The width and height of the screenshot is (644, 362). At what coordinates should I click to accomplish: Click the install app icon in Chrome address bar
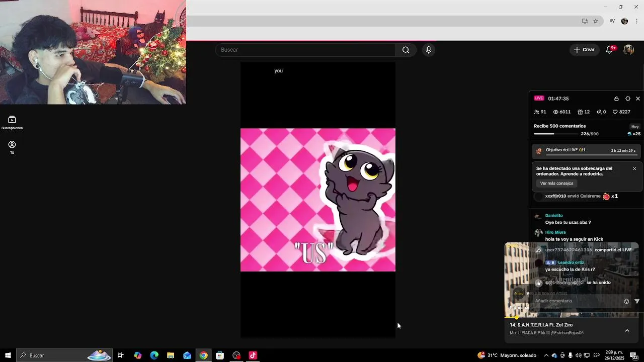tap(585, 21)
